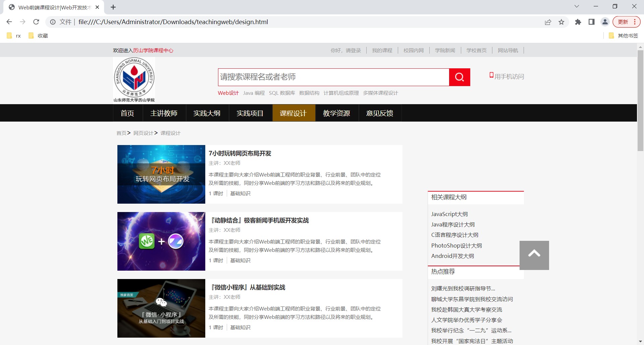Click the title 7小时玩转网页布局开发
The width and height of the screenshot is (644, 345).
[x=240, y=153]
